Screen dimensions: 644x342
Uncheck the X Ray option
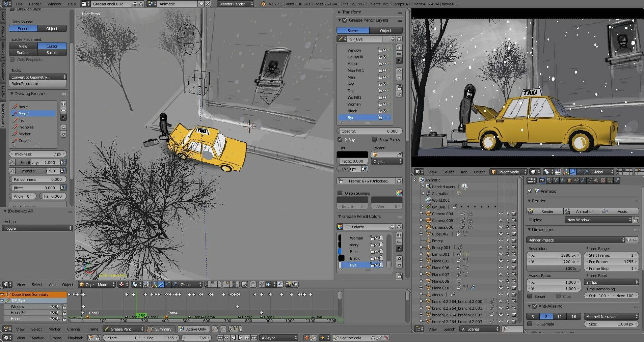340,139
